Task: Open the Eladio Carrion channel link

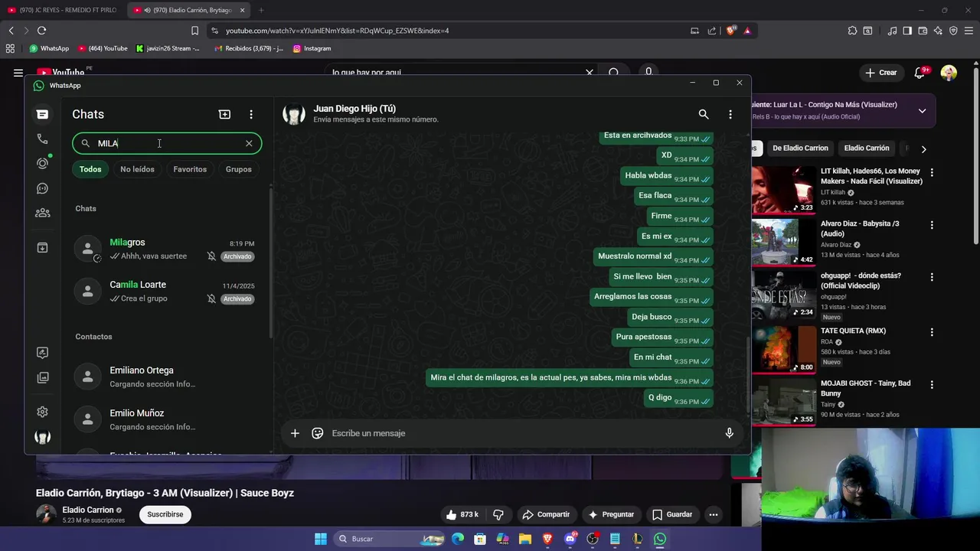Action: pyautogui.click(x=88, y=510)
